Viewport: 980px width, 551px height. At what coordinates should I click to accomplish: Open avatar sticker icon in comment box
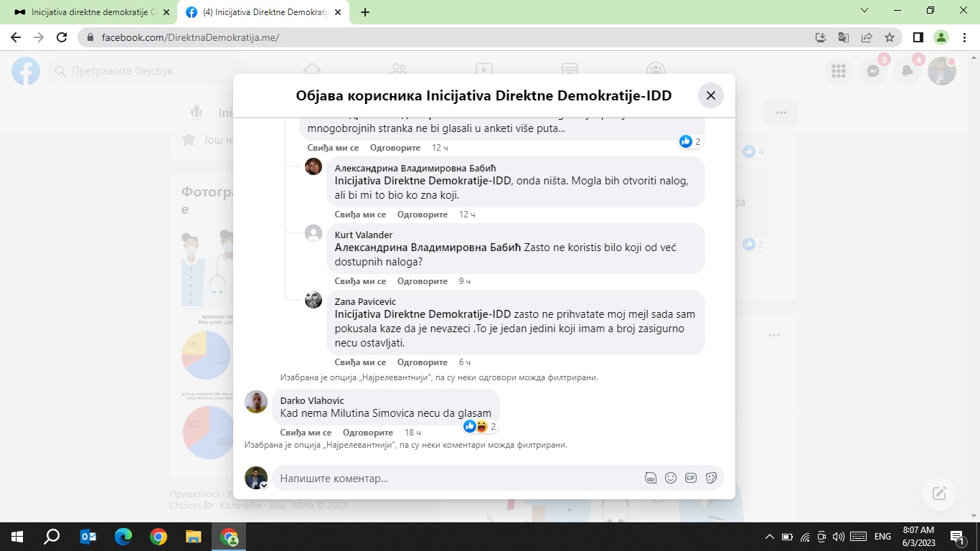651,478
